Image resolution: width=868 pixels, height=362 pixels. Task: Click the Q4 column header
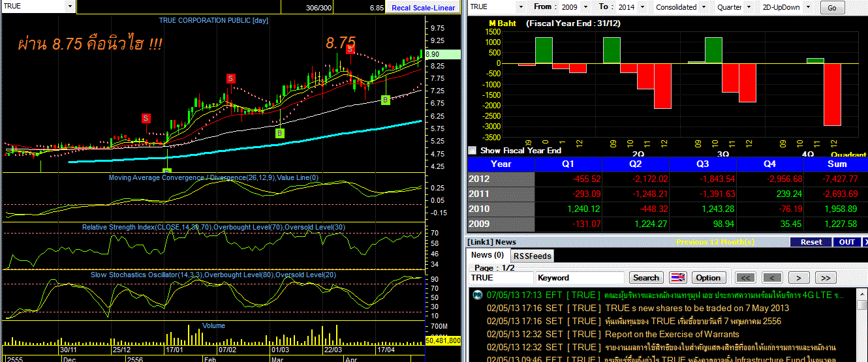(769, 164)
